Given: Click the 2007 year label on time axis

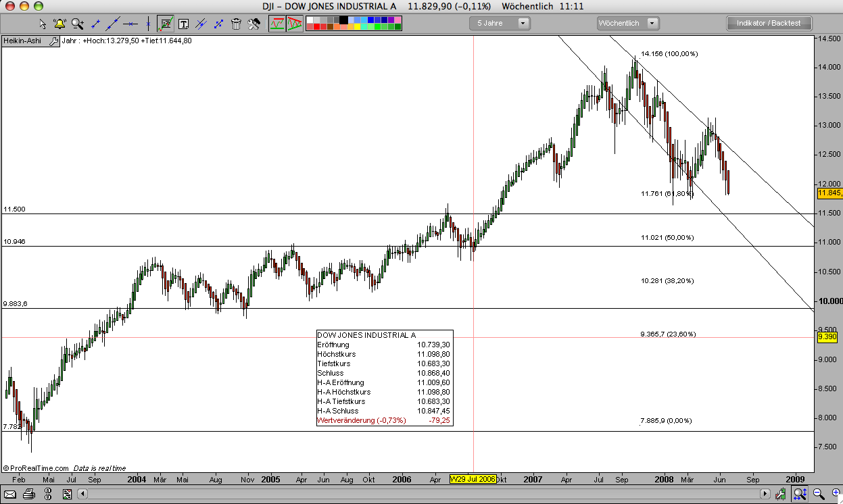Looking at the screenshot, I should click(534, 479).
